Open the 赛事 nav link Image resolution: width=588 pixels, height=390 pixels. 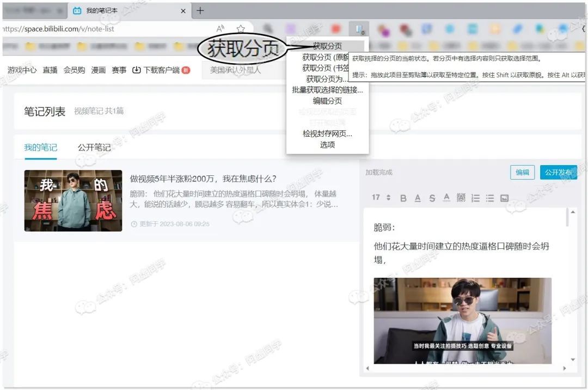pos(119,70)
